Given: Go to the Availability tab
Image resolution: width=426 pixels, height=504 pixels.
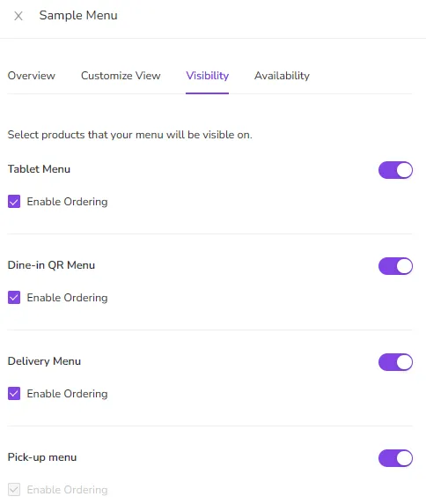Looking at the screenshot, I should coord(283,76).
